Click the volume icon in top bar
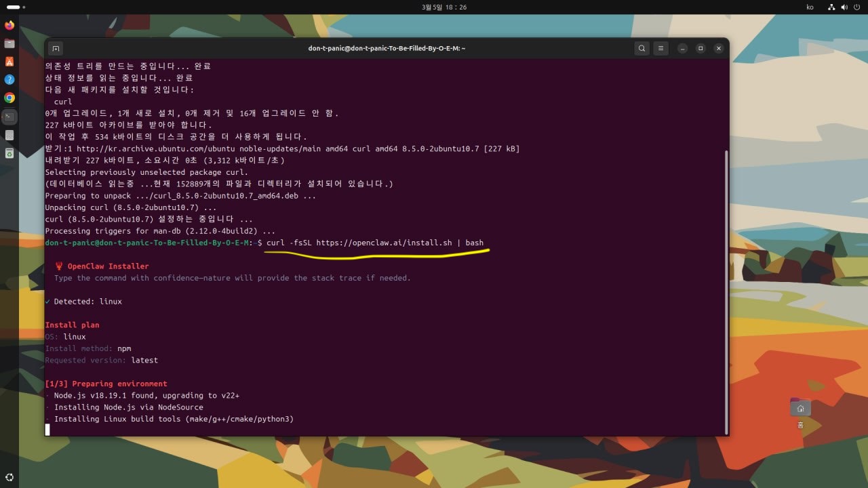The image size is (868, 488). point(844,7)
